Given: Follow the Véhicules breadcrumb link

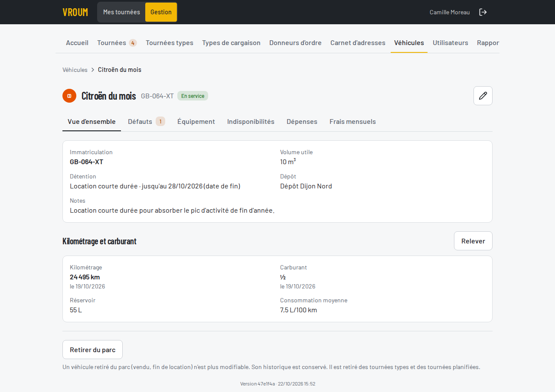Looking at the screenshot, I should [75, 70].
